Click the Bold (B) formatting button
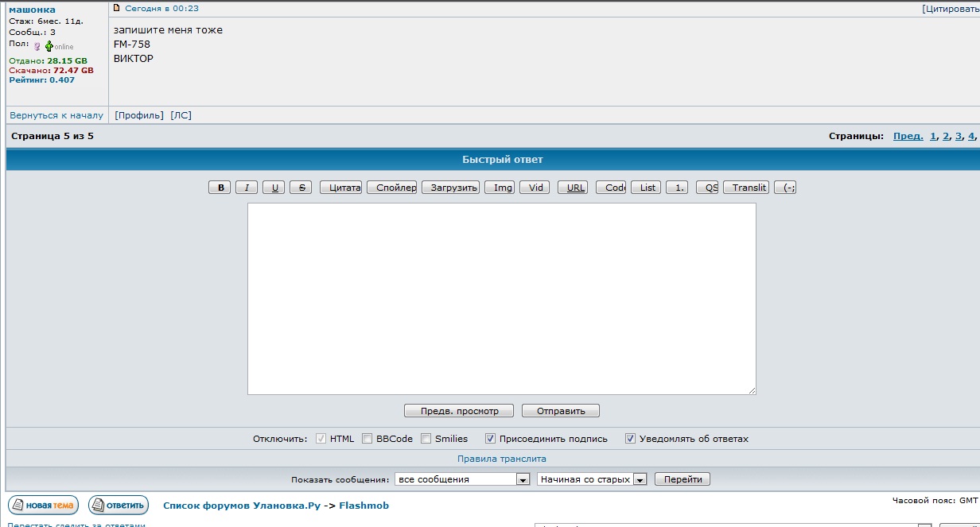This screenshot has height=527, width=980. [x=220, y=188]
